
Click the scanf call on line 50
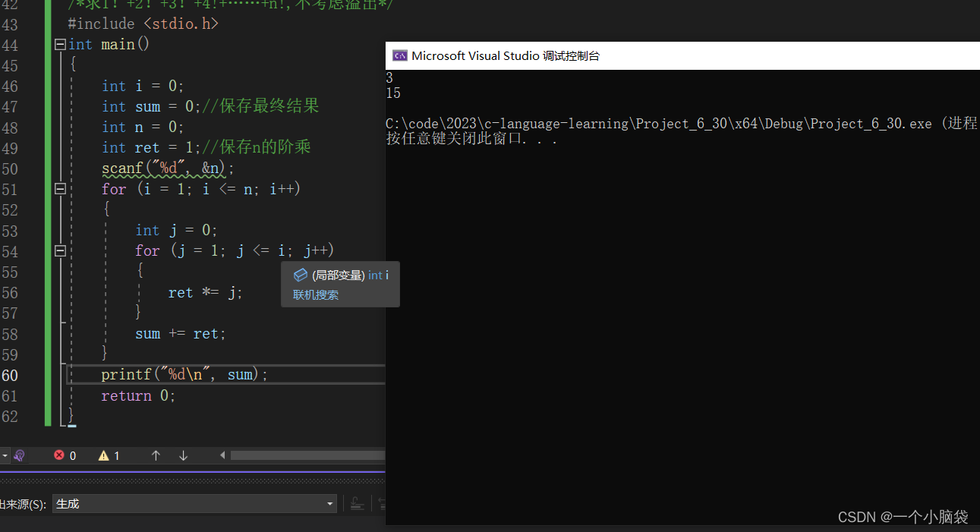[x=169, y=168]
